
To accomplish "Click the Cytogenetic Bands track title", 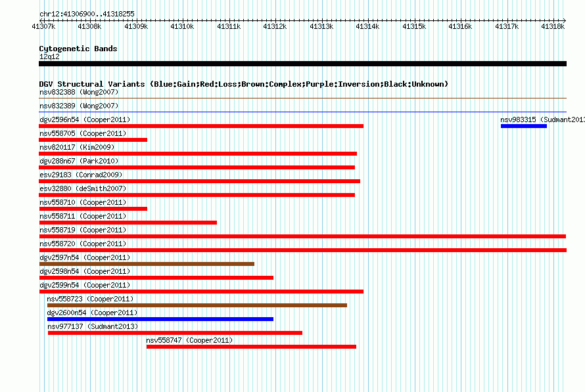I will point(78,49).
